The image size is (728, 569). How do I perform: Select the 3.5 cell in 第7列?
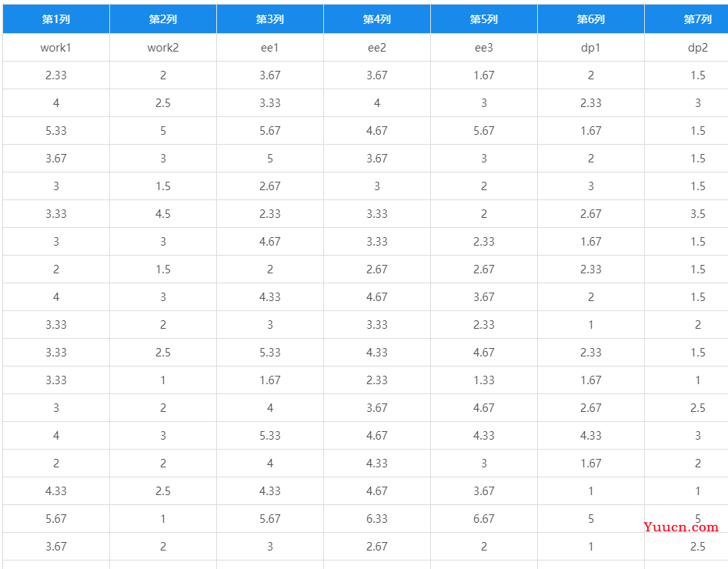point(686,214)
